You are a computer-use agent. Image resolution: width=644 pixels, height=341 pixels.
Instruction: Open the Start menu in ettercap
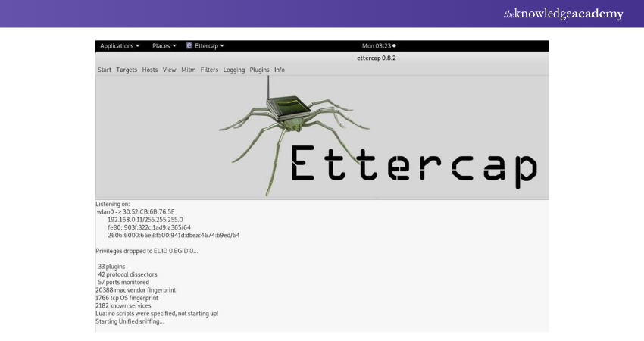[x=105, y=70]
